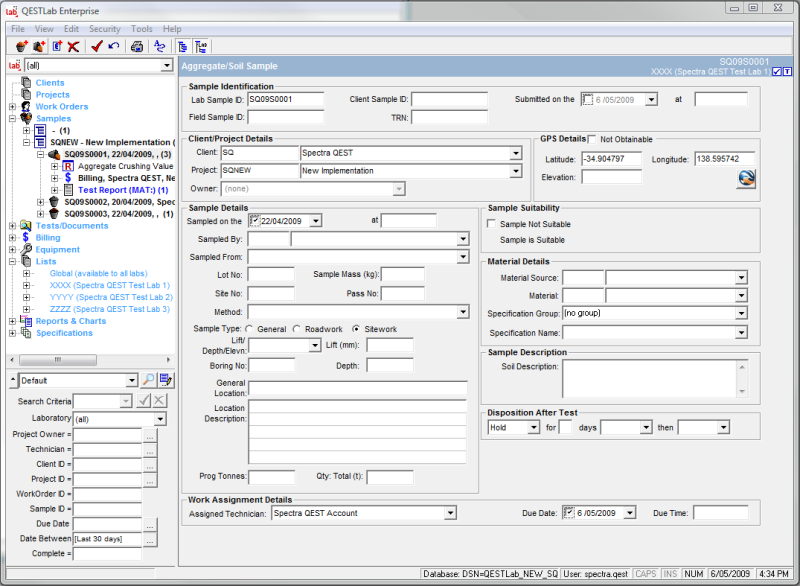
Task: Click the red X delete icon
Action: coord(72,45)
